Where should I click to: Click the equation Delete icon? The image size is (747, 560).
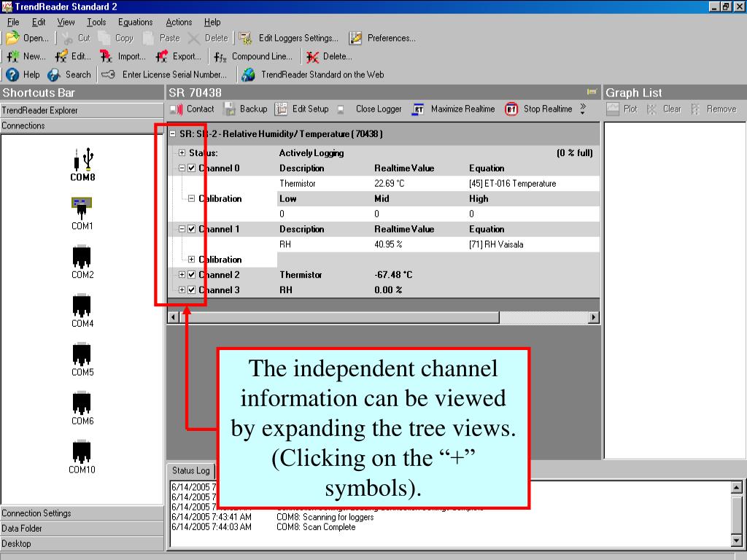coord(312,57)
